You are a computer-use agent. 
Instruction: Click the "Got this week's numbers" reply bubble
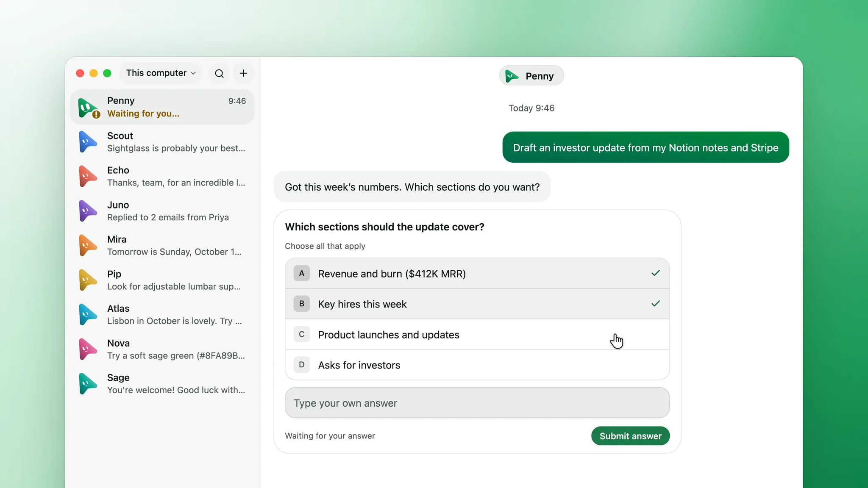(x=412, y=187)
